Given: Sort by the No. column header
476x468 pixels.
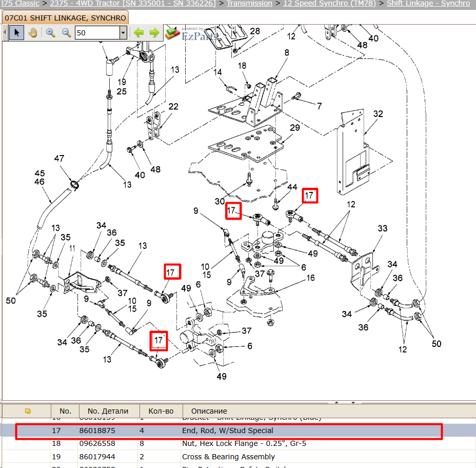Looking at the screenshot, I should 65,411.
